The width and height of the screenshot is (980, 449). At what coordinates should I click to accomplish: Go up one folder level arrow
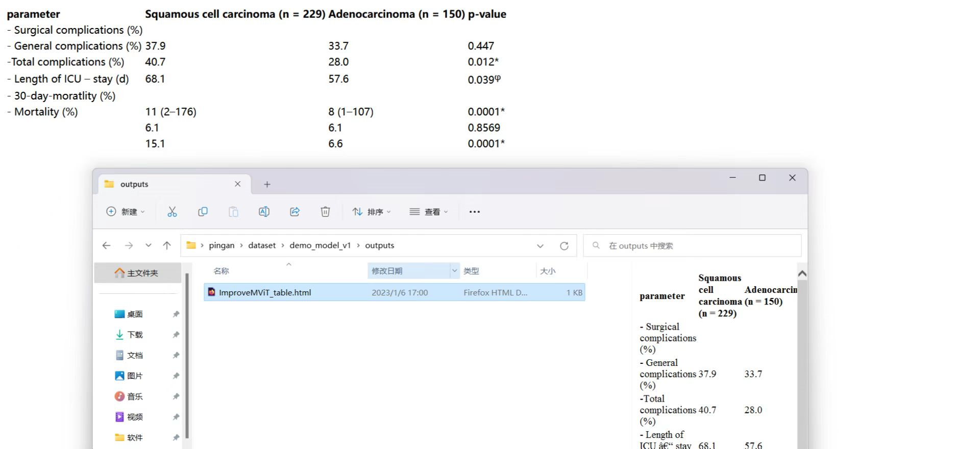pos(167,245)
